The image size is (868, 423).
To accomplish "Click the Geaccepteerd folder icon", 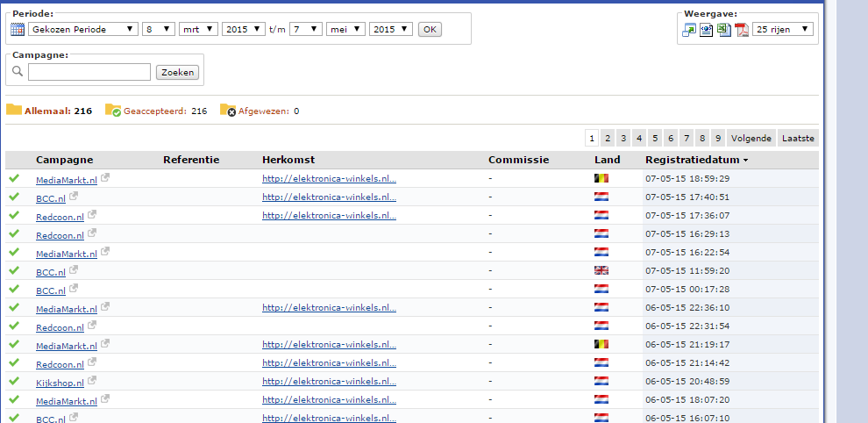I will pyautogui.click(x=113, y=110).
